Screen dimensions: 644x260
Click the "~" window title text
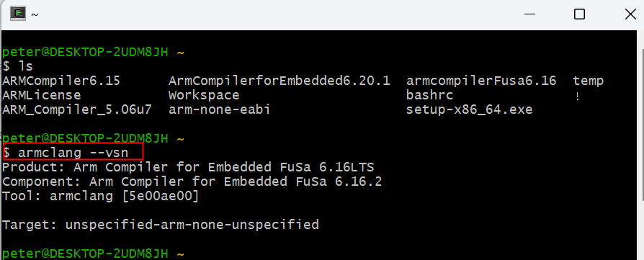35,15
